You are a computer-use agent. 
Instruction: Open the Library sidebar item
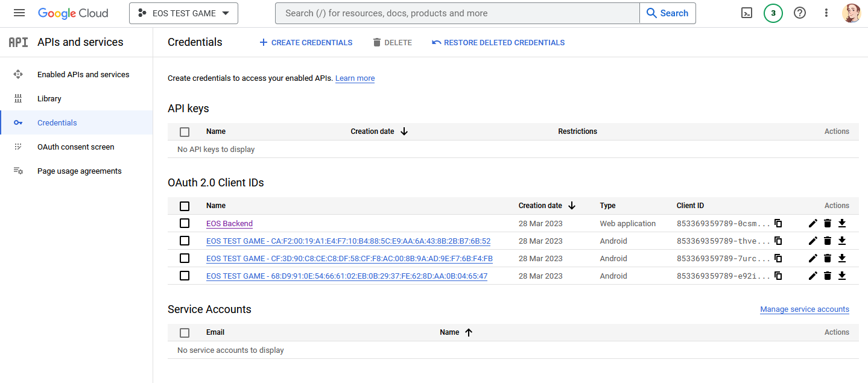click(x=49, y=98)
